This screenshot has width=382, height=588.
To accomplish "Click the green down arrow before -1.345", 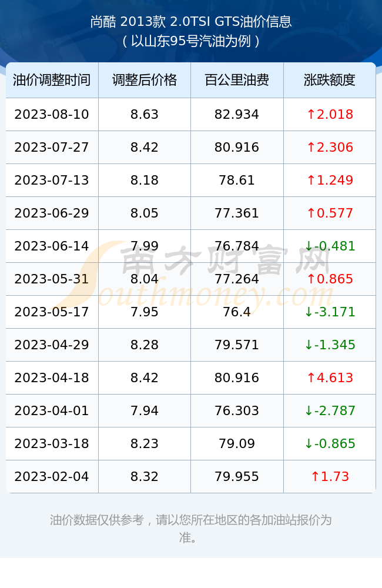I will (309, 345).
